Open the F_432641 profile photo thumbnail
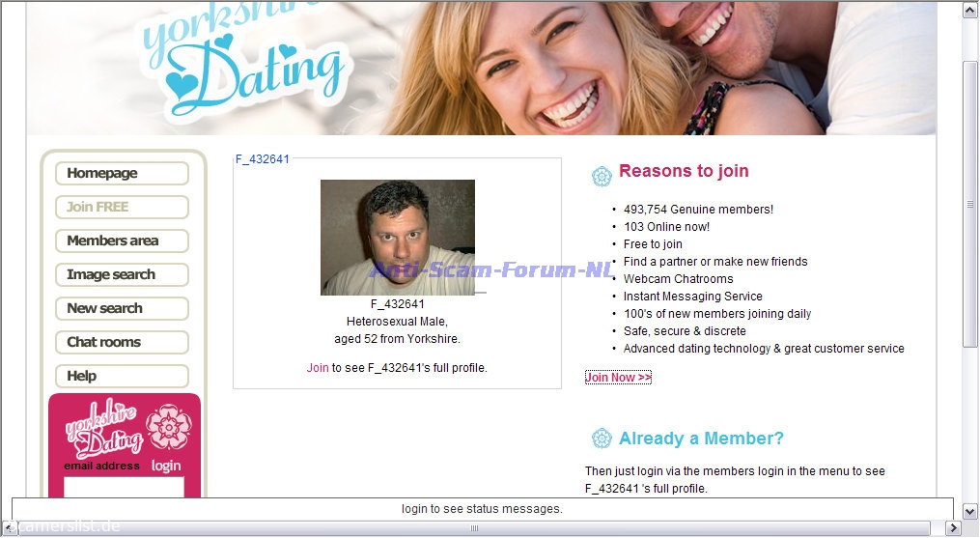 coord(398,238)
